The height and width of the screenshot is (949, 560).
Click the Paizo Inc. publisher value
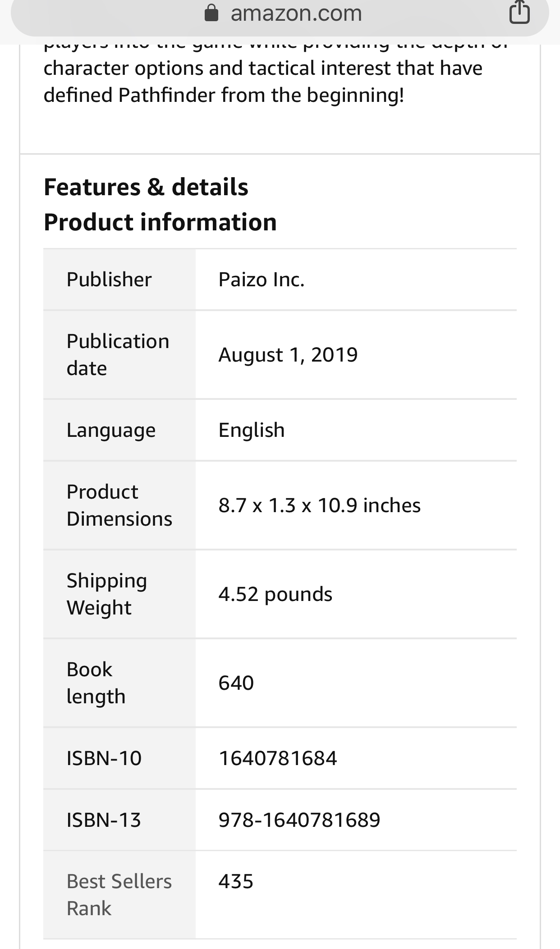pyautogui.click(x=262, y=280)
